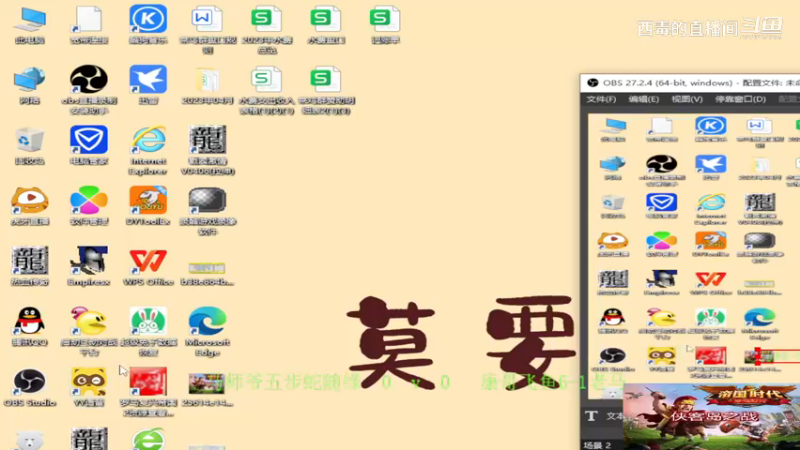The width and height of the screenshot is (800, 450).
Task: Launch the Tencent PC Manager shield desktop icon
Action: point(89,145)
